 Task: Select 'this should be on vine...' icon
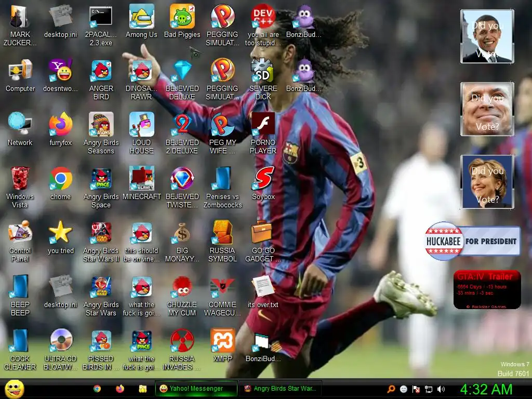click(141, 241)
